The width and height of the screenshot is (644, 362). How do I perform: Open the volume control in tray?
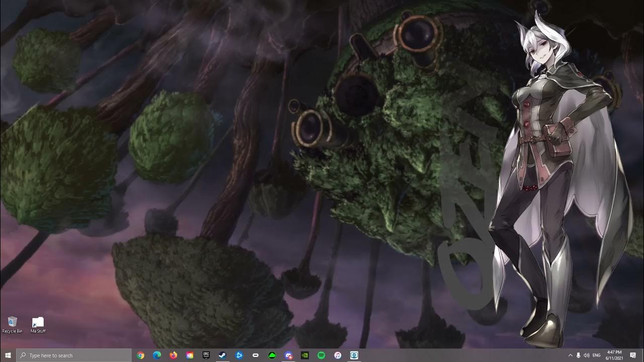[x=586, y=355]
